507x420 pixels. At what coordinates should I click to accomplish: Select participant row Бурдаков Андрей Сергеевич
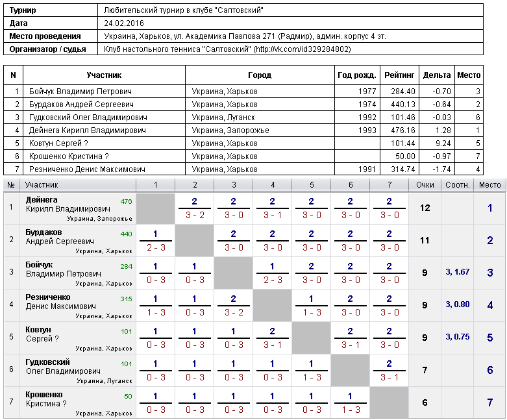(x=243, y=105)
